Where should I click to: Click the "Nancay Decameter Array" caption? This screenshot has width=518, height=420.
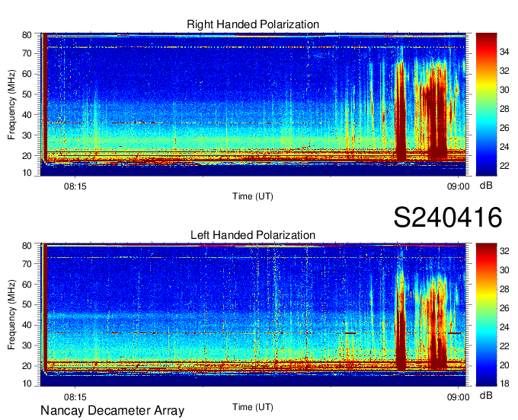click(112, 411)
